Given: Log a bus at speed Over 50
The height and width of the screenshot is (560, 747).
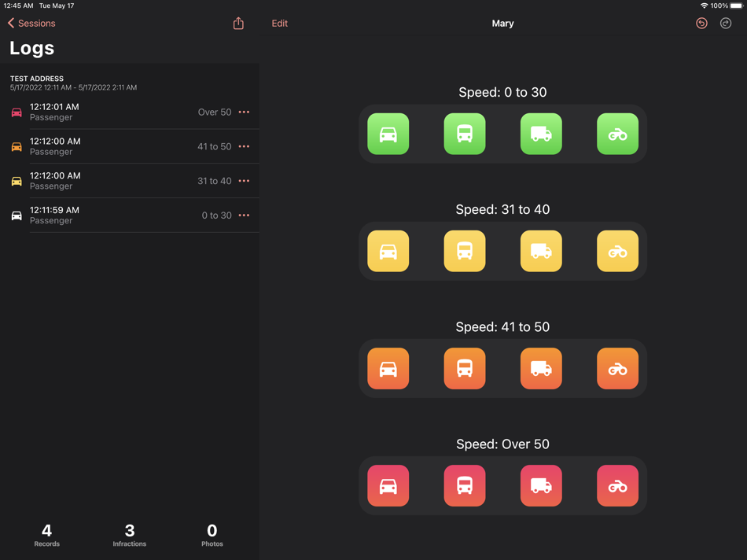Looking at the screenshot, I should coord(465,485).
